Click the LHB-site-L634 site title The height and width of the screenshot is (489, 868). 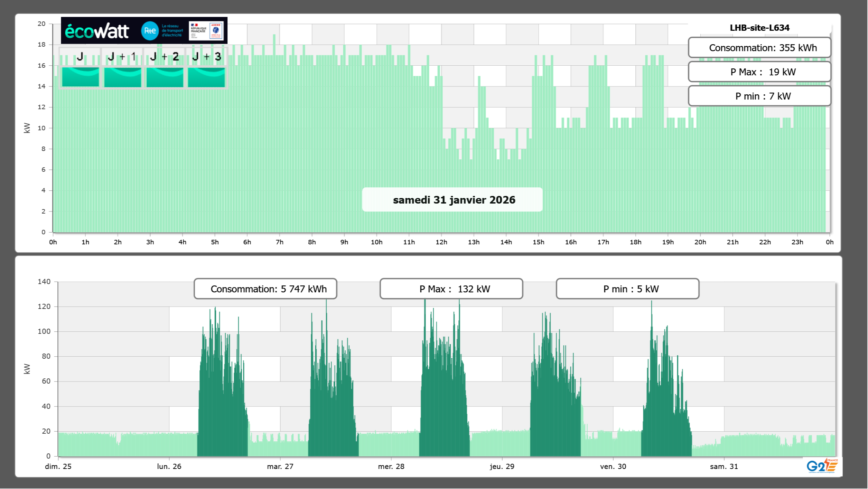[x=759, y=28]
